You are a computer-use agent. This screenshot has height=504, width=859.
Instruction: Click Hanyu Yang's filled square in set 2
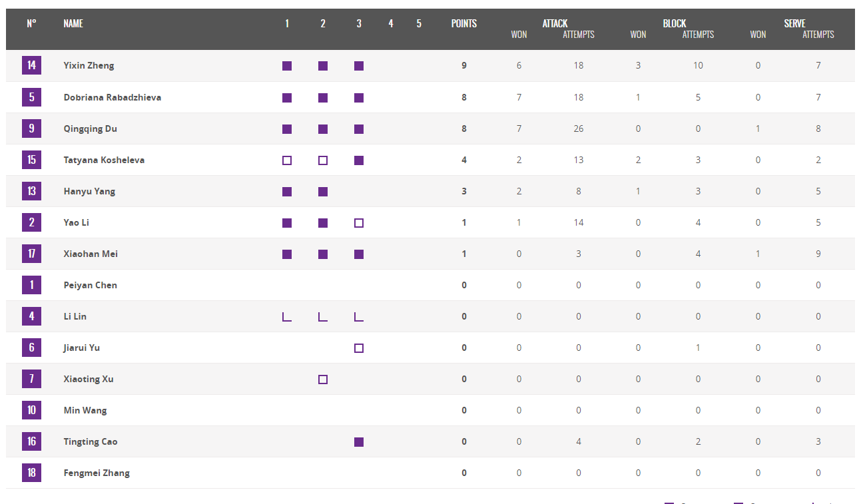coord(323,192)
